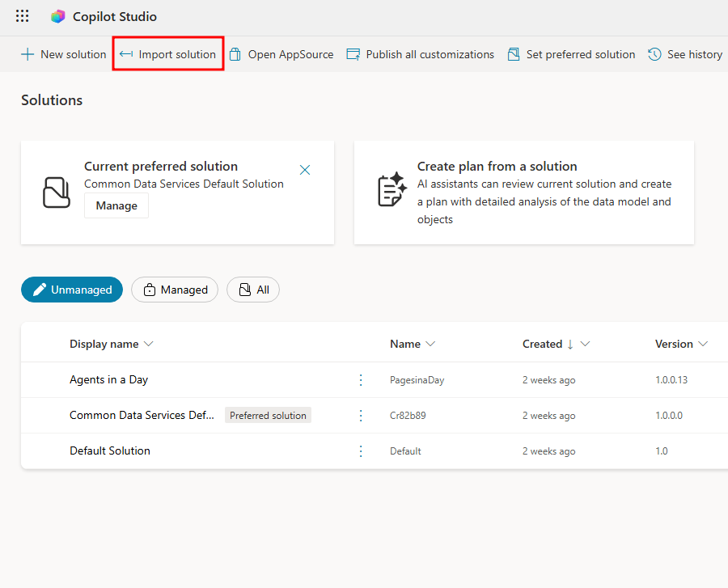The width and height of the screenshot is (728, 588).
Task: Open the app launcher waffle grid
Action: click(x=23, y=16)
